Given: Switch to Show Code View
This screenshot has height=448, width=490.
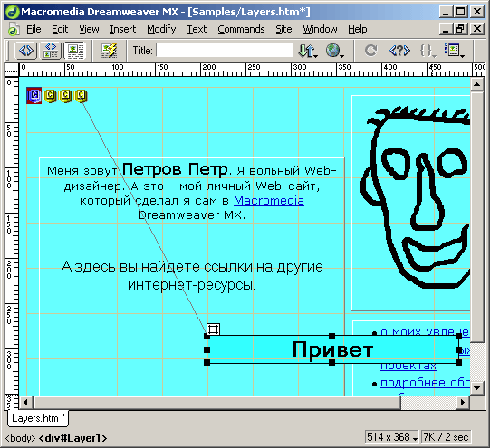Looking at the screenshot, I should (26, 51).
